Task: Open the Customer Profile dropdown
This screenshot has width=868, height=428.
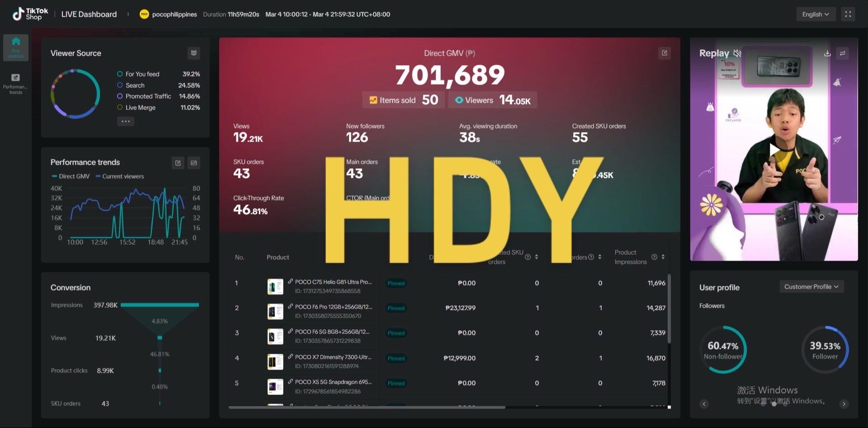Action: 811,286
